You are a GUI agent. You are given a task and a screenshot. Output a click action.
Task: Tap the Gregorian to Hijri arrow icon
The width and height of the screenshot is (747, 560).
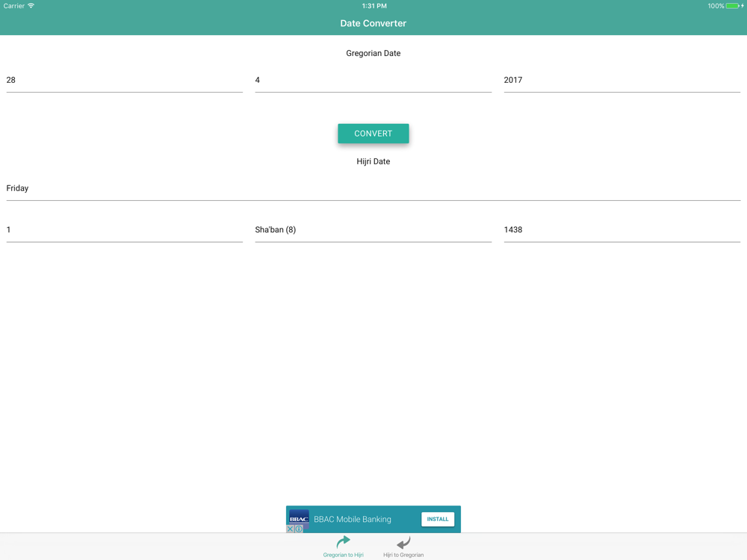point(343,542)
